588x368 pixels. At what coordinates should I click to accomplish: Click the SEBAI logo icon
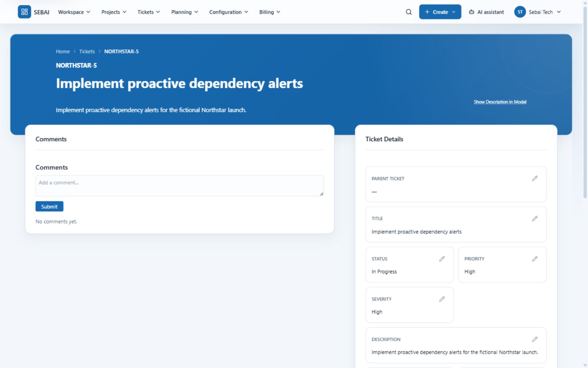click(24, 12)
